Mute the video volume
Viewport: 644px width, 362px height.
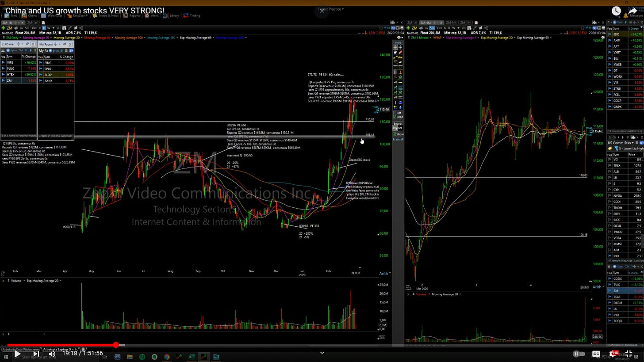[x=52, y=353]
